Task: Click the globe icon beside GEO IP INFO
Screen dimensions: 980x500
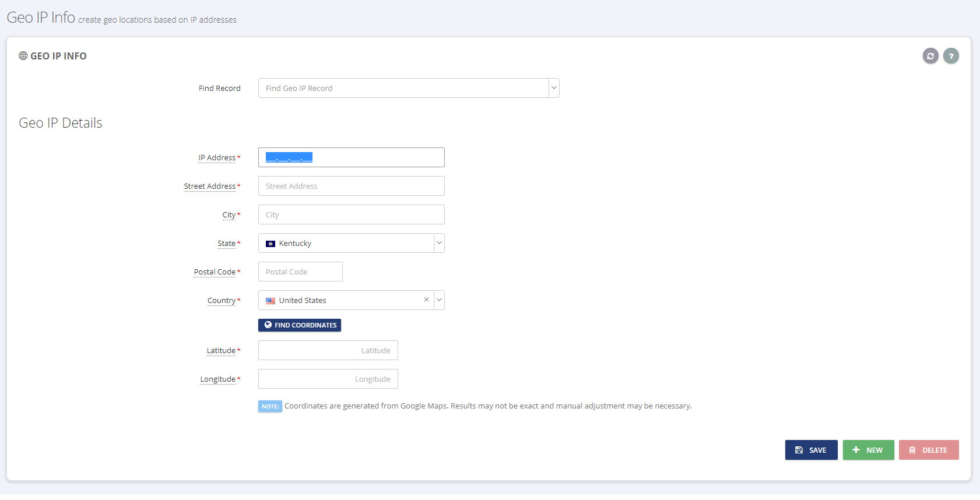Action: pos(23,56)
